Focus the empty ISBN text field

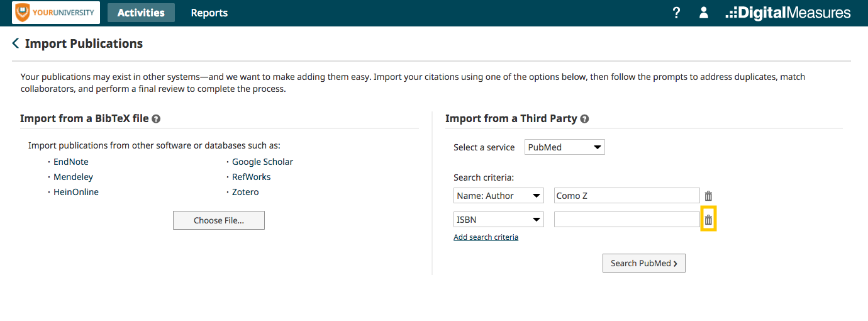point(627,220)
